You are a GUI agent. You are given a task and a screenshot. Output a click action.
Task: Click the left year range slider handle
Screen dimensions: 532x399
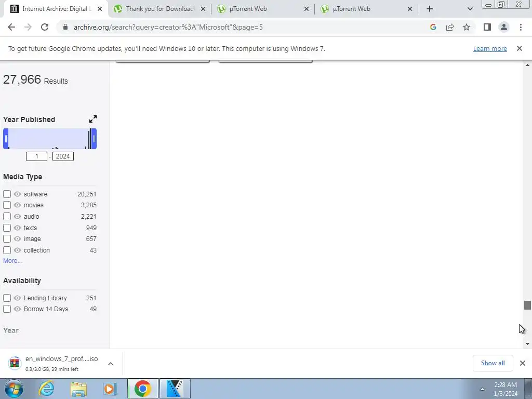[x=6, y=139]
